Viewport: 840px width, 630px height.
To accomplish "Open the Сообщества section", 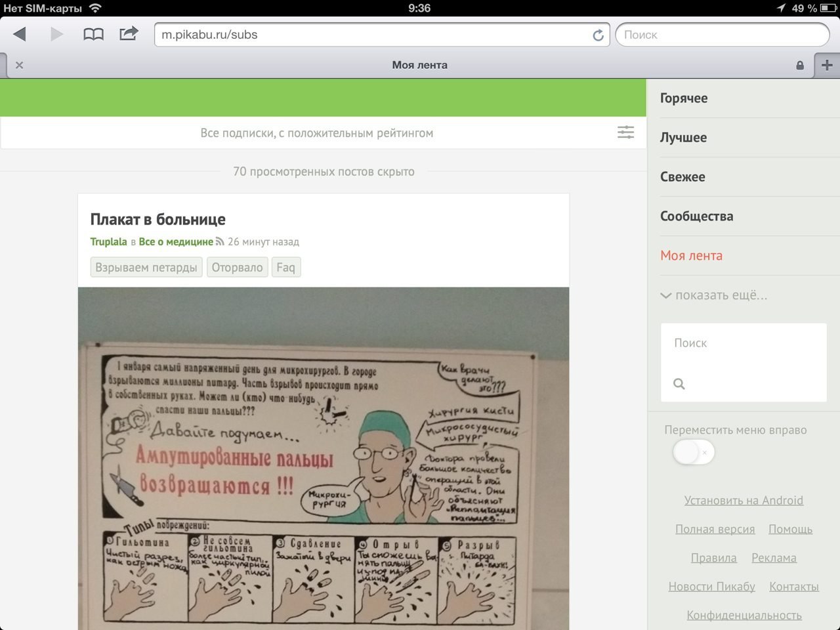I will (696, 217).
